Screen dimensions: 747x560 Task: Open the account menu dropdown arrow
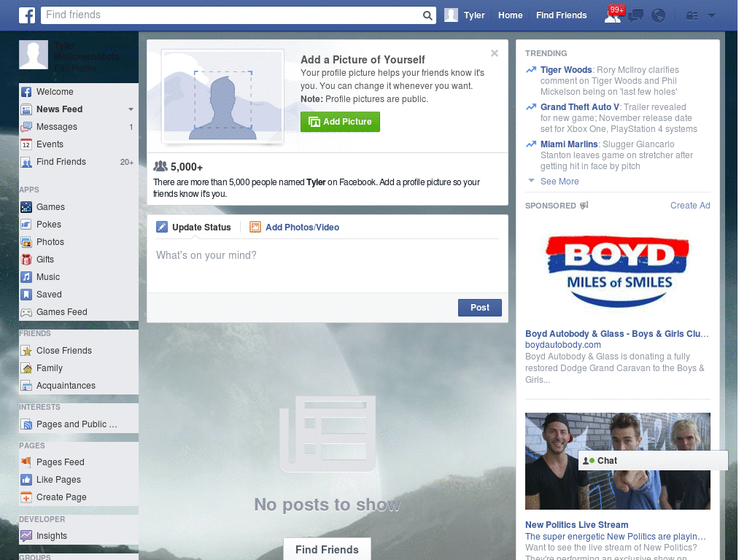click(711, 16)
